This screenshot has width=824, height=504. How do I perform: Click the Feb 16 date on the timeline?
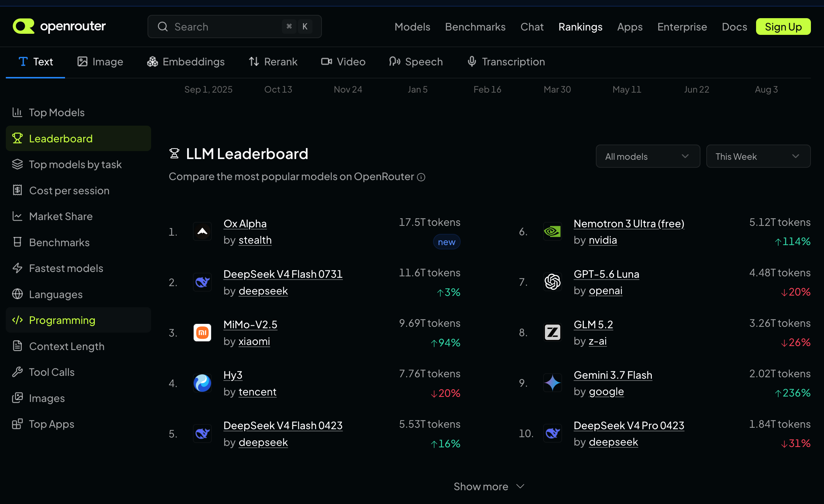487,89
